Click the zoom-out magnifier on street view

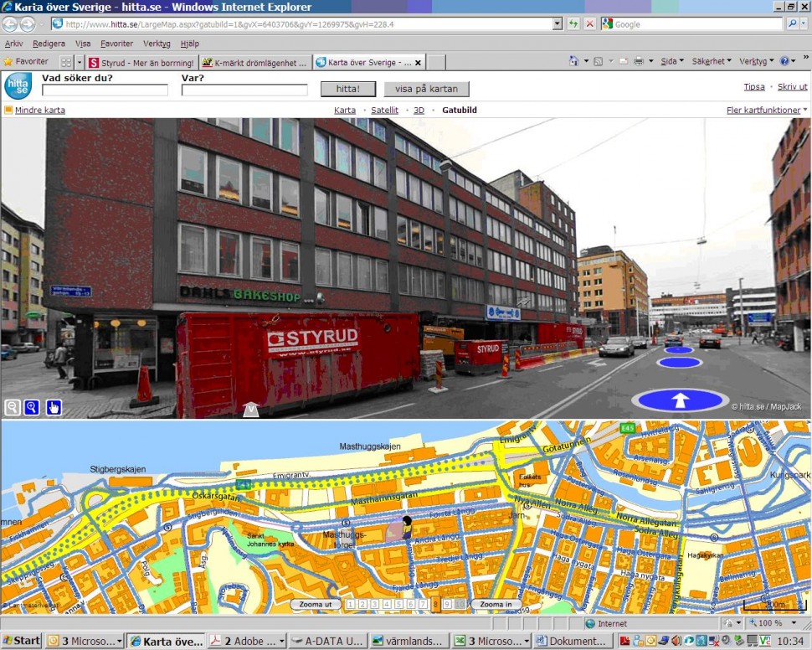(x=13, y=407)
